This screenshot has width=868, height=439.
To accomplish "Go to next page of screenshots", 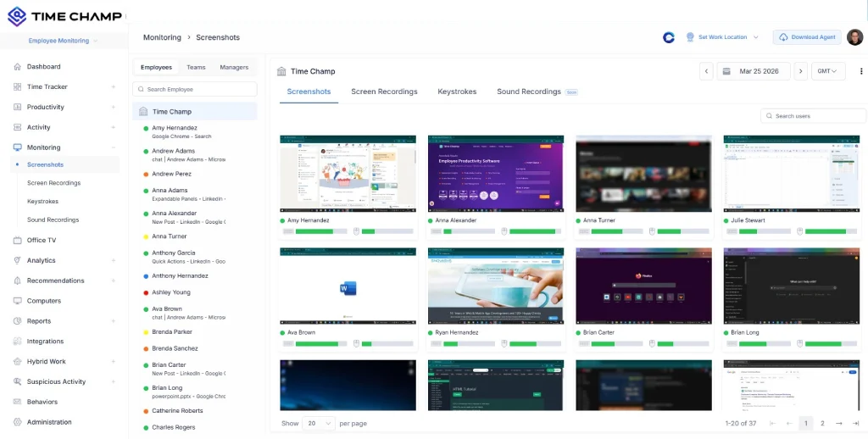I will (x=838, y=423).
